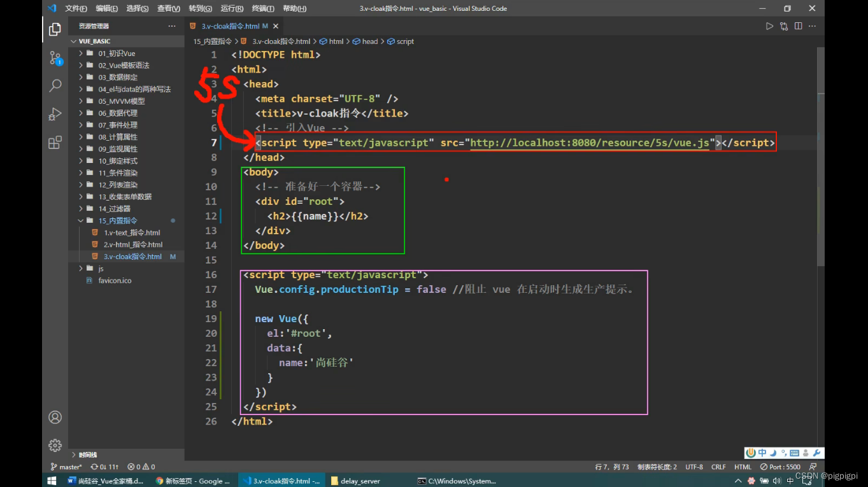Change the UTF-8 file encoding
Screen dimensions: 868x487
coord(694,467)
